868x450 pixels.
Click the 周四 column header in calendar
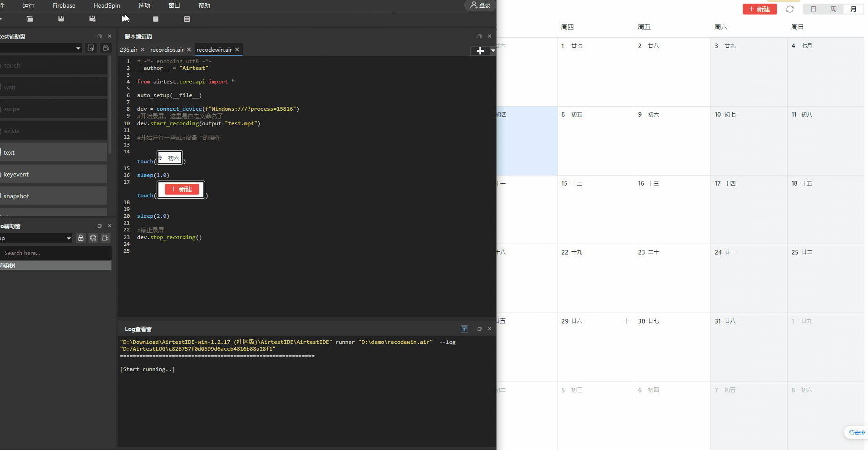click(x=567, y=27)
